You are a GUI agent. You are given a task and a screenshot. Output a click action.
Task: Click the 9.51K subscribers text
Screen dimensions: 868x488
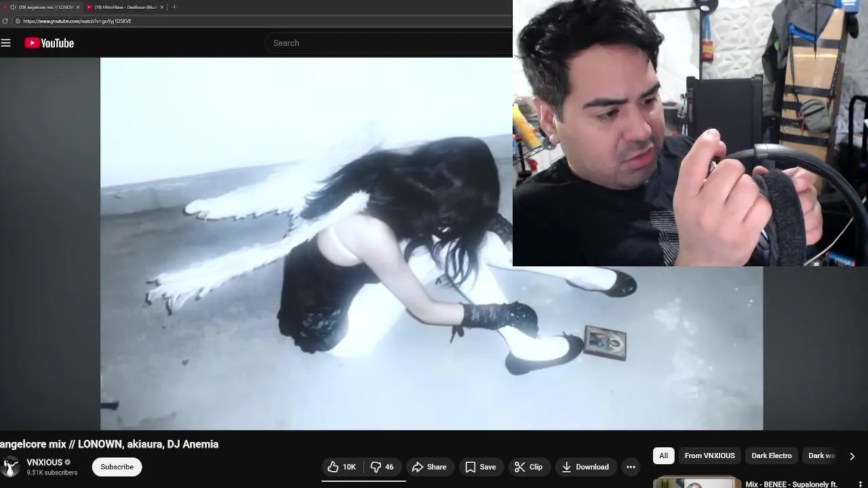coord(52,472)
